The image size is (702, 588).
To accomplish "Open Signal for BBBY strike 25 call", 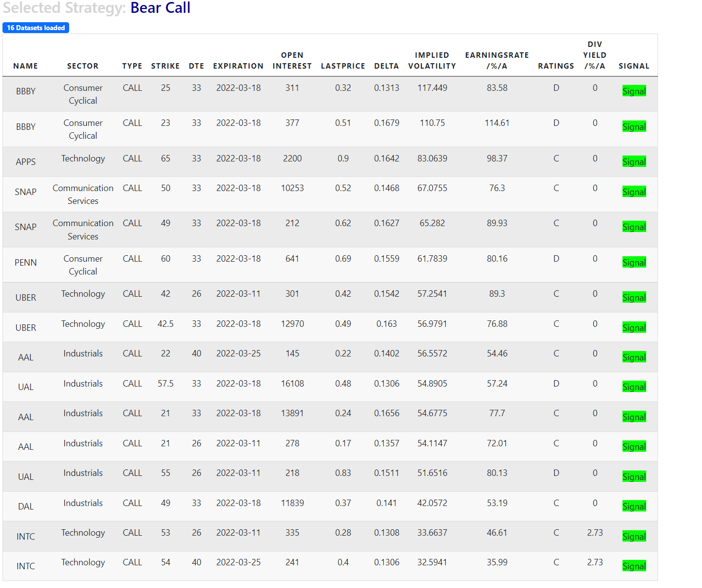I will point(634,91).
